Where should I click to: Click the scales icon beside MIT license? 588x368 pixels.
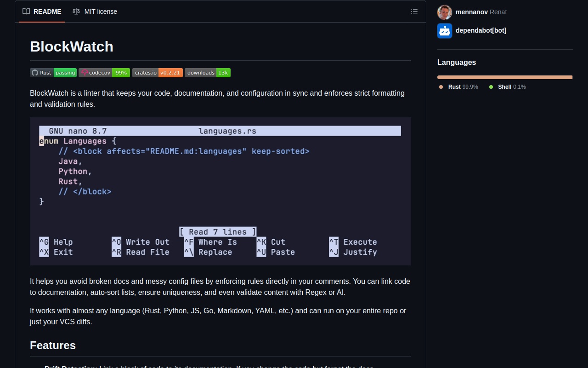[x=76, y=11]
